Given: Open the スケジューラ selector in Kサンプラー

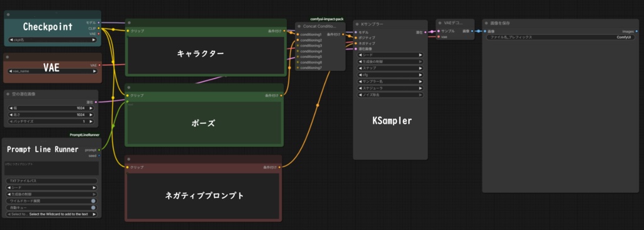Looking at the screenshot, I should [x=391, y=89].
